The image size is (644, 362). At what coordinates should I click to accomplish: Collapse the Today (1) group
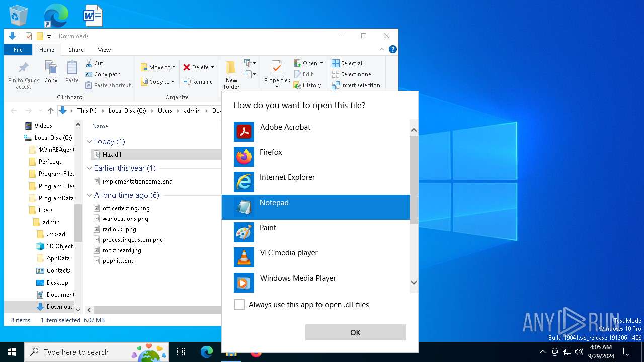(x=89, y=142)
